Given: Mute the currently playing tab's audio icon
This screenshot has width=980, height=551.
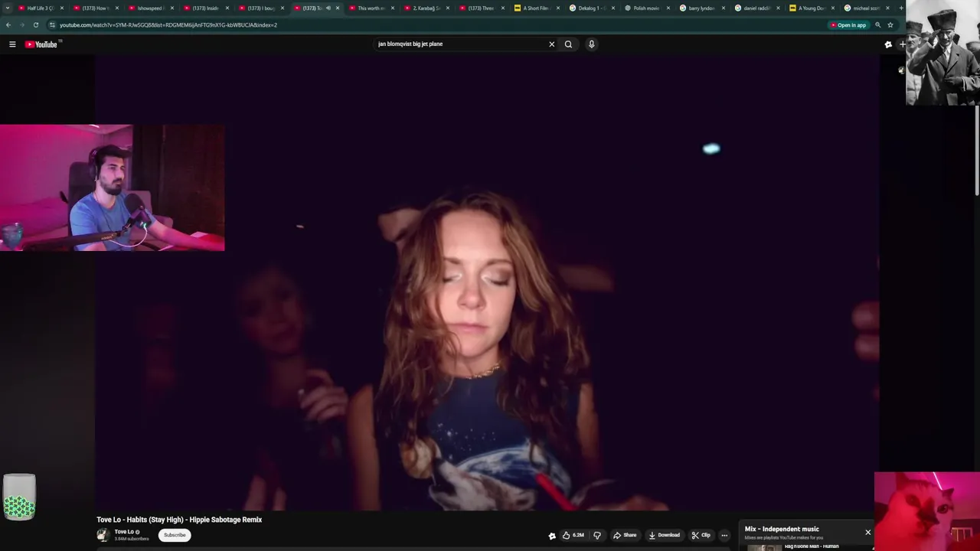Looking at the screenshot, I should 328,8.
